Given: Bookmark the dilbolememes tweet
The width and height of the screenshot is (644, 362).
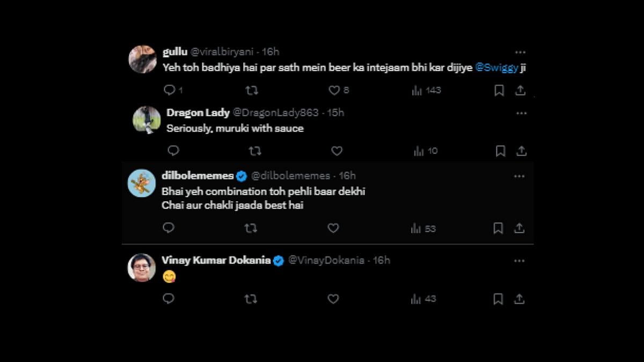Looking at the screenshot, I should [x=498, y=228].
